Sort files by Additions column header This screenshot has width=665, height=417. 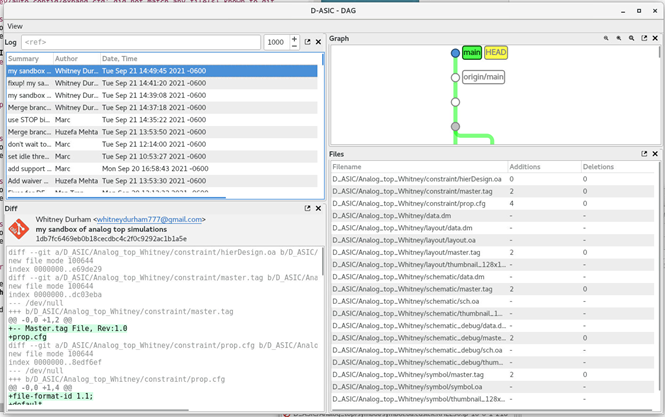pos(525,167)
